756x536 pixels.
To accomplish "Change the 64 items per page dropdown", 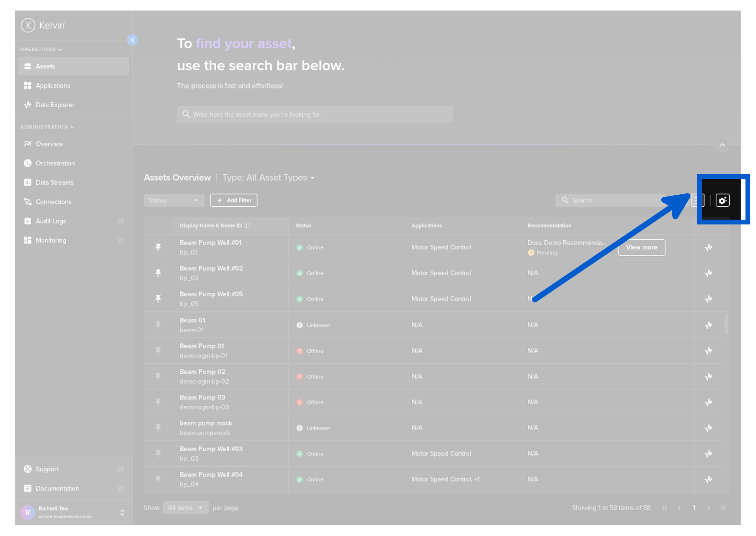I will [x=186, y=508].
